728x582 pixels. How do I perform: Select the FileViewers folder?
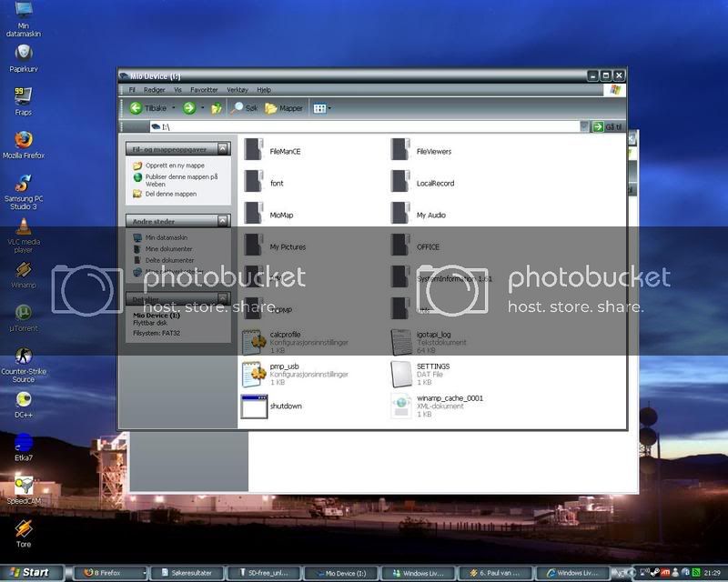(x=421, y=151)
